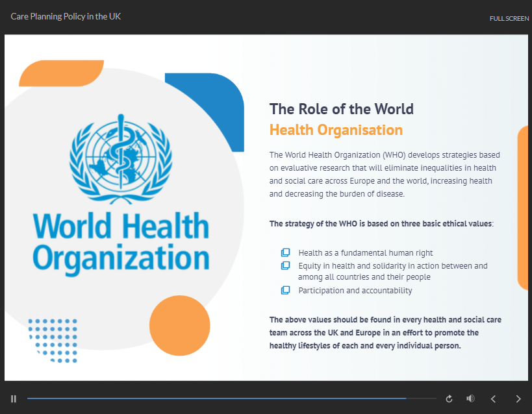Click the replay slide icon
Image resolution: width=532 pixels, height=414 pixels.
(x=449, y=398)
